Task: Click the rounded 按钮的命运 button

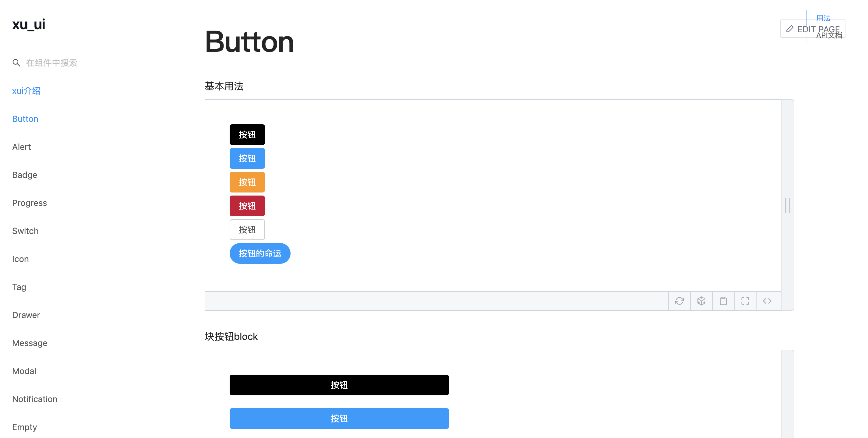Action: [260, 253]
